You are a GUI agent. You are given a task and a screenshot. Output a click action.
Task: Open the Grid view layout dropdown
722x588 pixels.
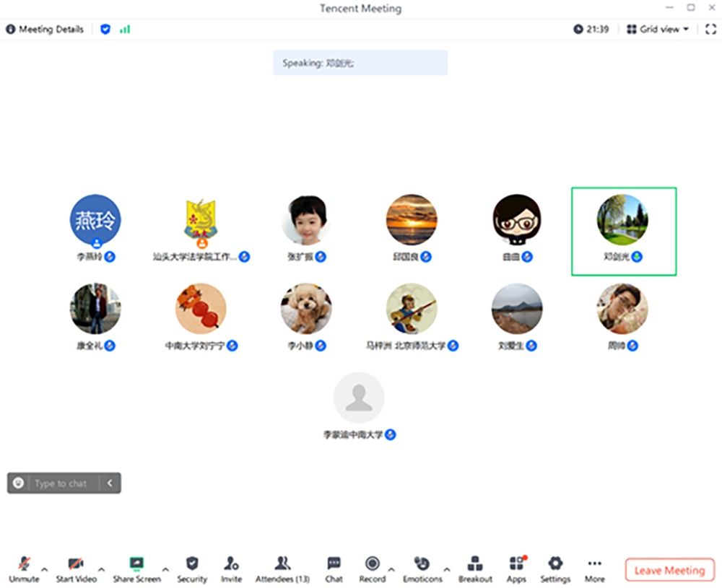coord(658,30)
